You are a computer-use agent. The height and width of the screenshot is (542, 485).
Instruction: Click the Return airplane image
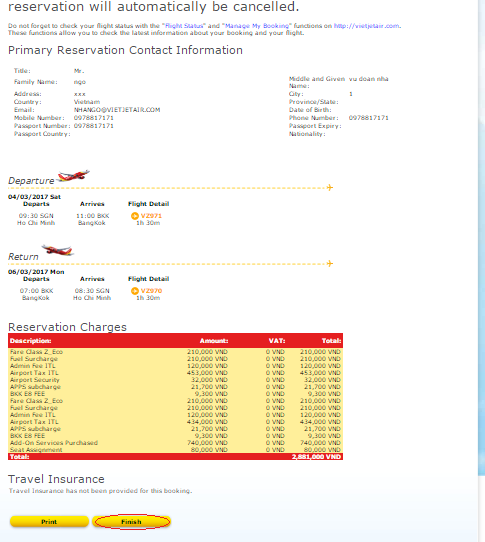58,250
